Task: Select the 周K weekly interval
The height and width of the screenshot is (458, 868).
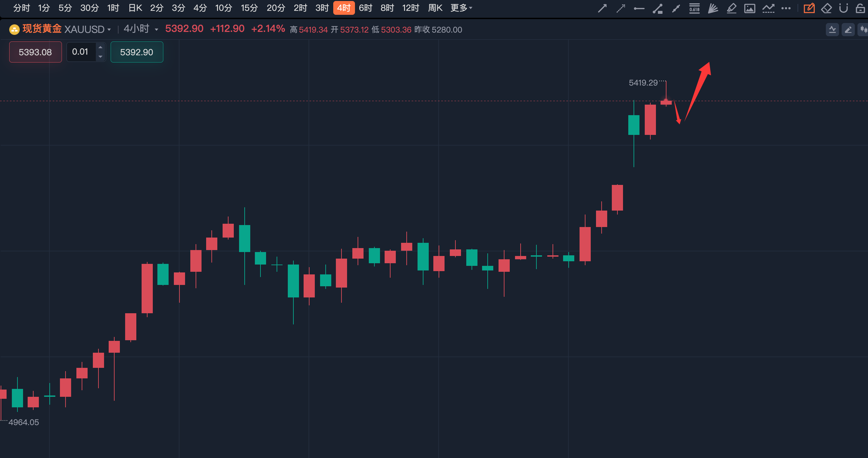Action: coord(435,8)
